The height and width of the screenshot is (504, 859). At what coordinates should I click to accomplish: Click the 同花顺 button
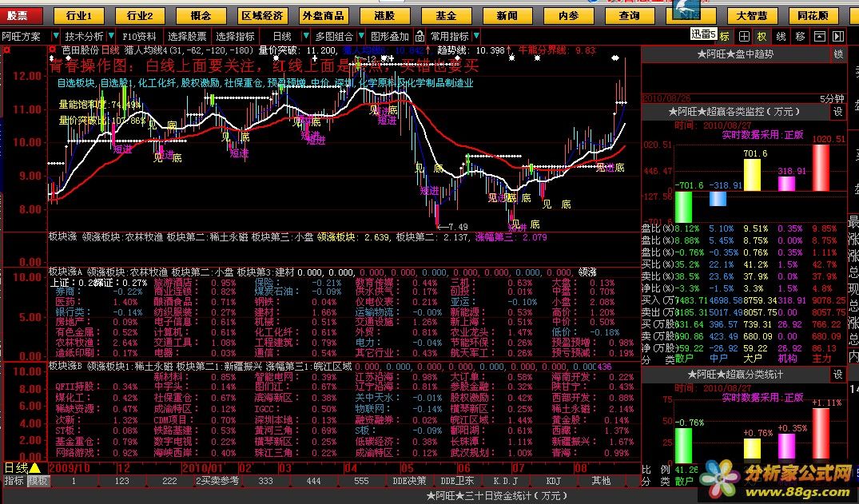[x=813, y=15]
